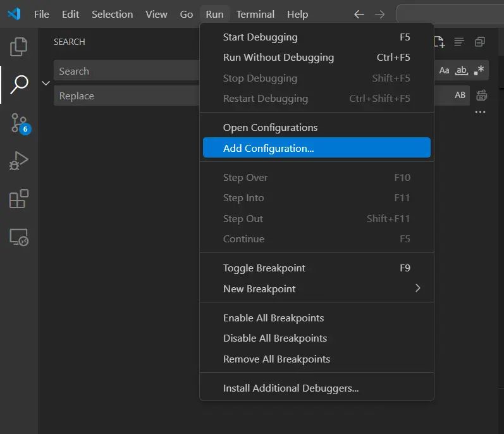Choose Start Debugging from Run menu
The width and height of the screenshot is (504, 434).
317,37
